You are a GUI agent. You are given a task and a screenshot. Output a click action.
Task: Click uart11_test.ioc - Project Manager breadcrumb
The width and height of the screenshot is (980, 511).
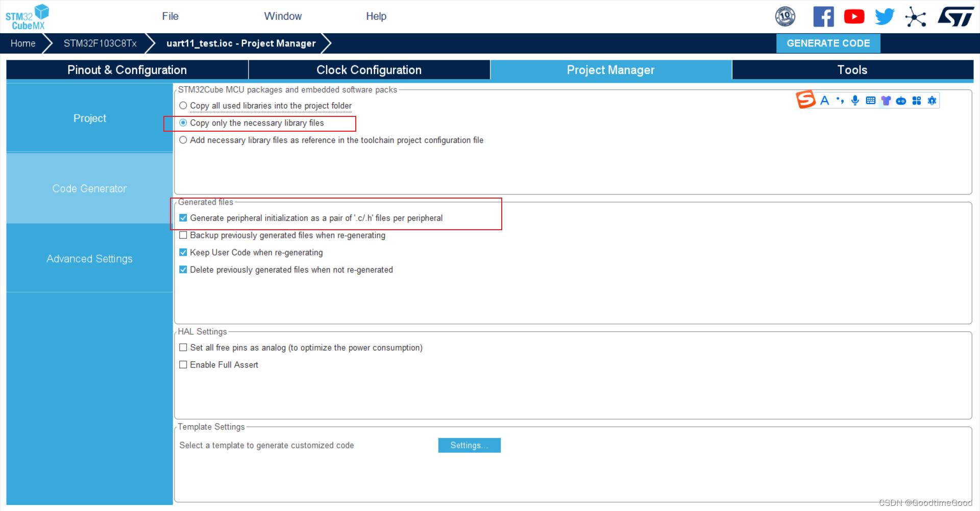click(241, 43)
